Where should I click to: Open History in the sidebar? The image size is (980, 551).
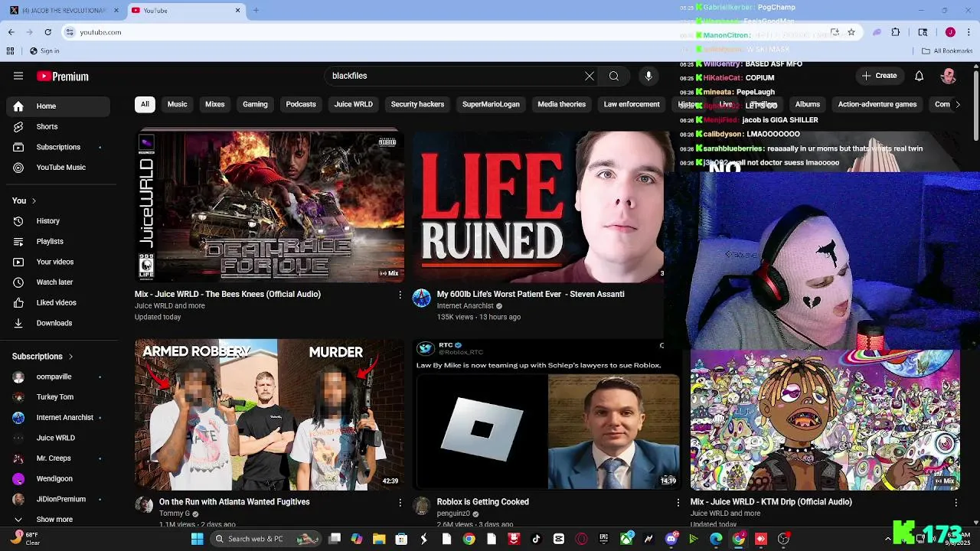58,221
